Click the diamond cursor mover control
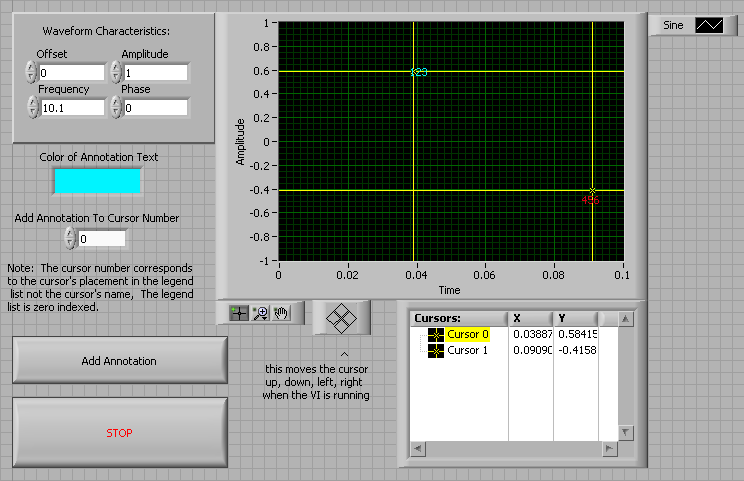744x481 pixels. [x=342, y=318]
